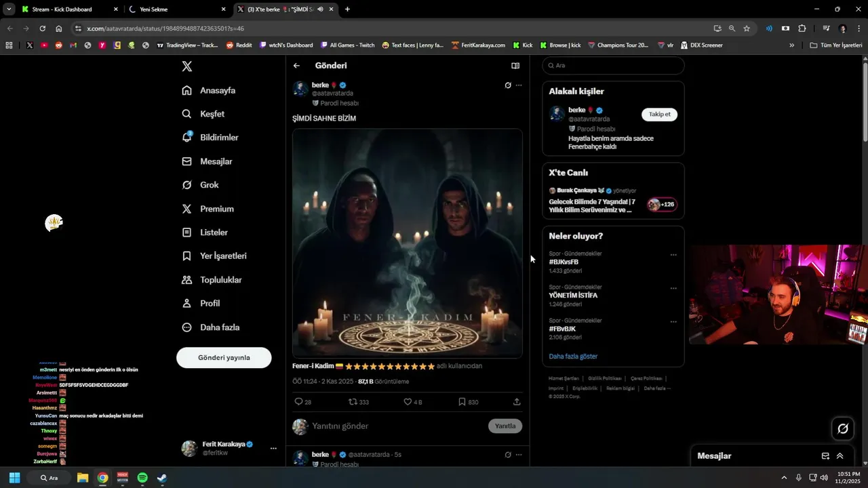868x488 pixels.
Task: Expand the Mesajlar drawer with double chevron
Action: pos(840,456)
